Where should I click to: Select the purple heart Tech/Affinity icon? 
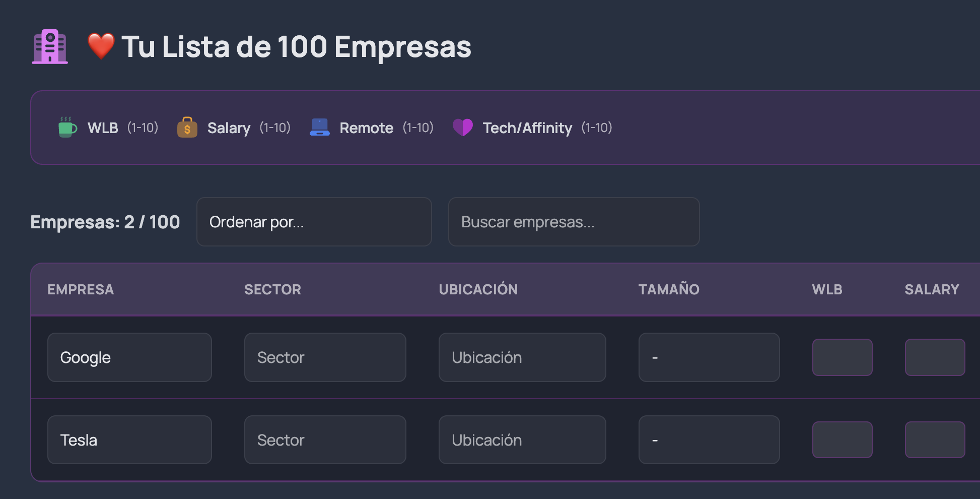tap(463, 128)
